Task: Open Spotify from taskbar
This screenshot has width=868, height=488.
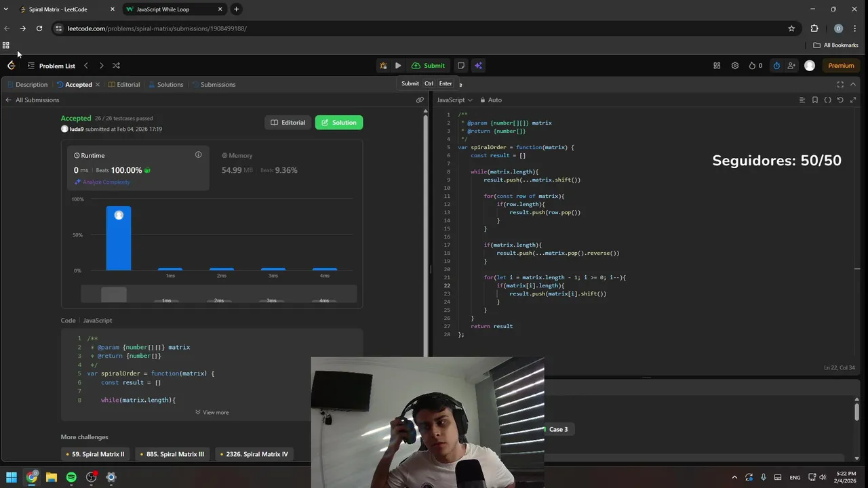Action: [71, 477]
